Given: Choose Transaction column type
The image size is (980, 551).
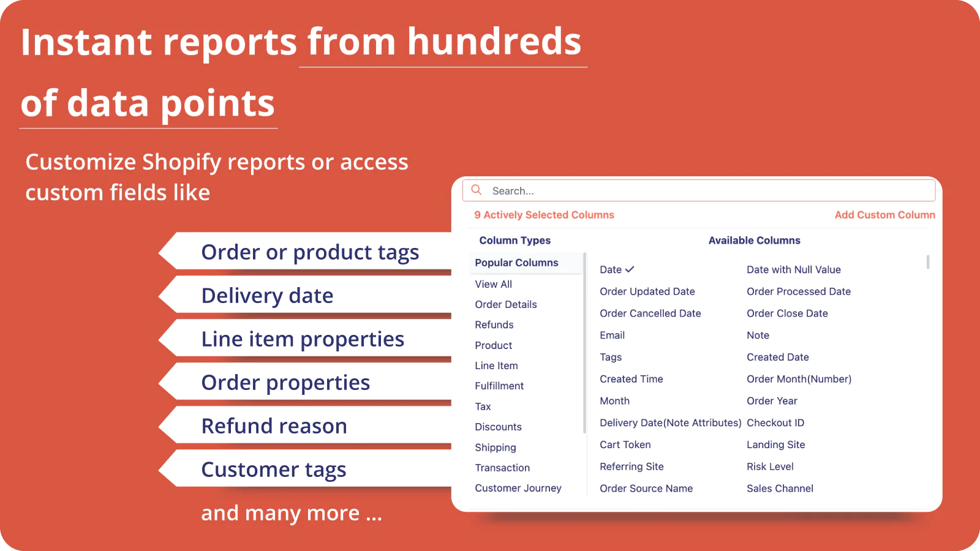Looking at the screenshot, I should [x=502, y=468].
